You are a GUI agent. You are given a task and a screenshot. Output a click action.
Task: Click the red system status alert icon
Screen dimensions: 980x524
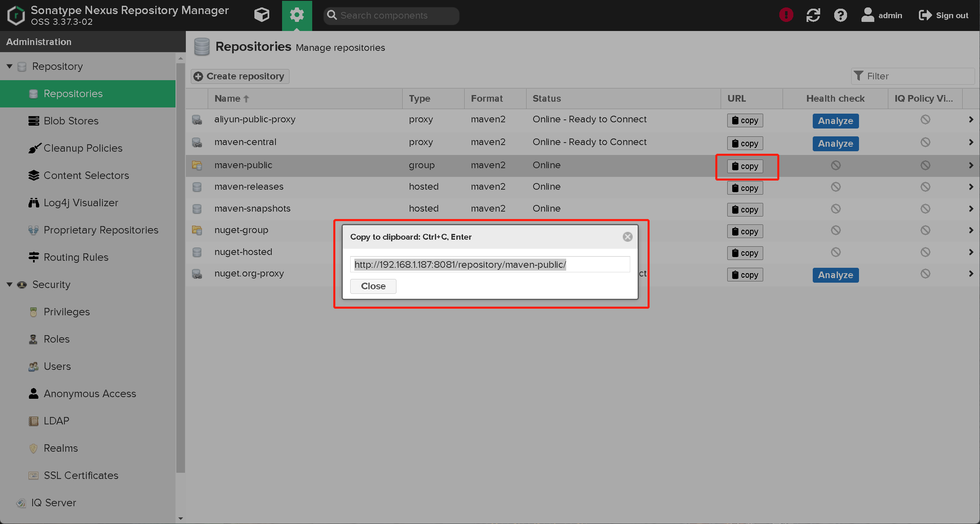point(786,15)
